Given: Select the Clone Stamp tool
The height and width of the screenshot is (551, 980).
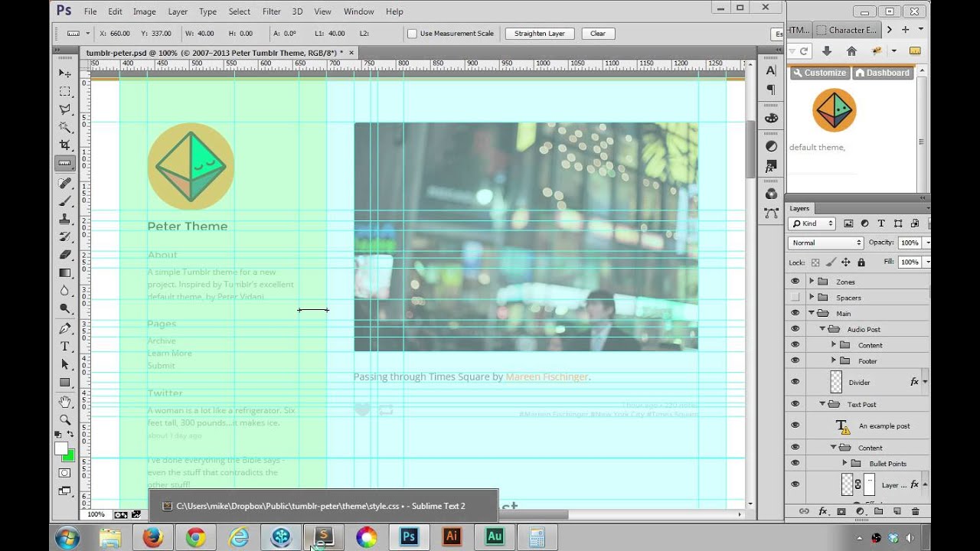Looking at the screenshot, I should (x=65, y=219).
